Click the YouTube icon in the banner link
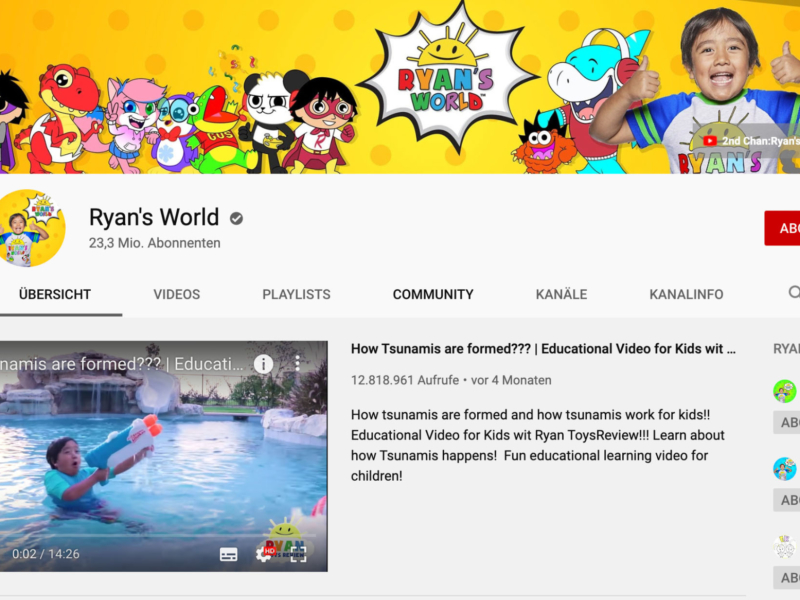Image resolution: width=800 pixels, height=600 pixels. [709, 141]
